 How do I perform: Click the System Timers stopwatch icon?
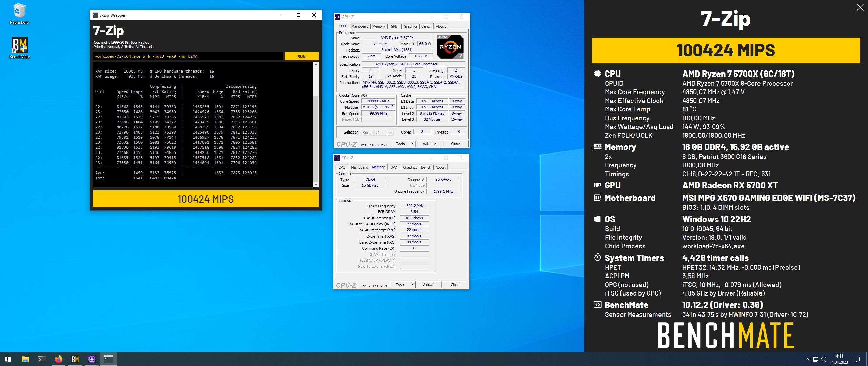(597, 257)
